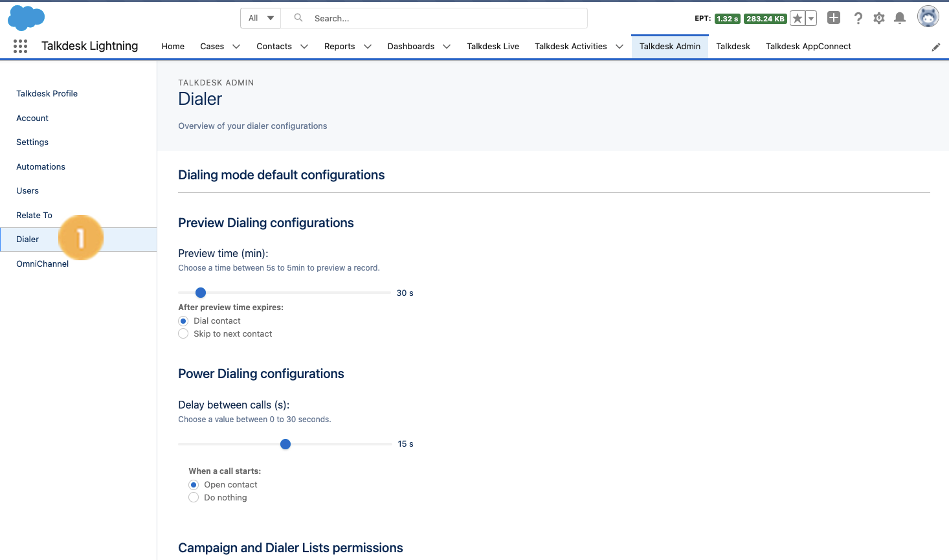Navigate to OmniChannel settings

pos(42,263)
